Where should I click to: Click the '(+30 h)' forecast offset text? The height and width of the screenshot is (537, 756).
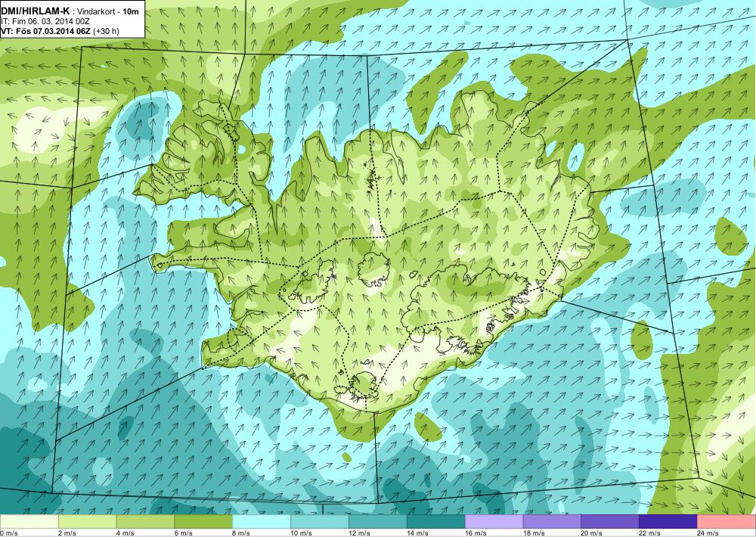coord(106,31)
